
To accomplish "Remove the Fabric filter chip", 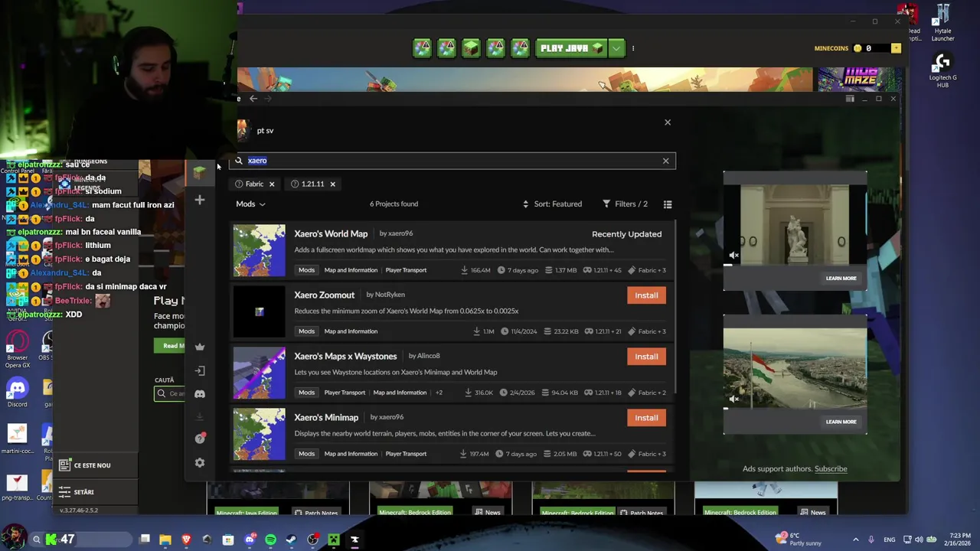I will click(271, 184).
